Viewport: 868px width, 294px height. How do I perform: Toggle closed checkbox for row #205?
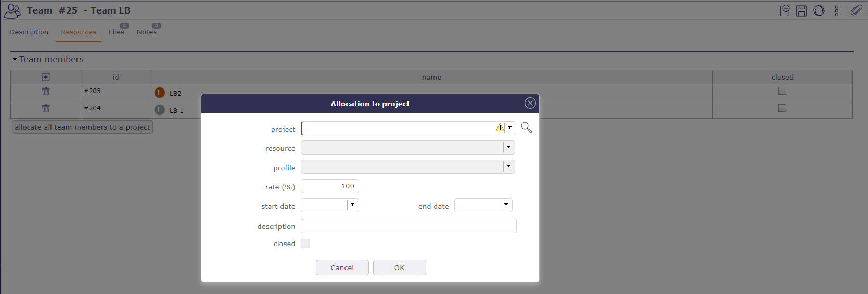[x=782, y=91]
